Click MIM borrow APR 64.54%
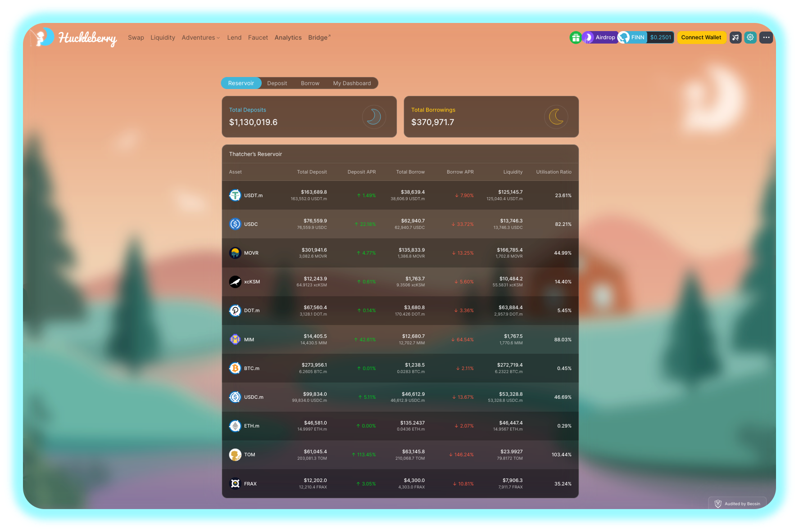799x532 pixels. [x=463, y=339]
